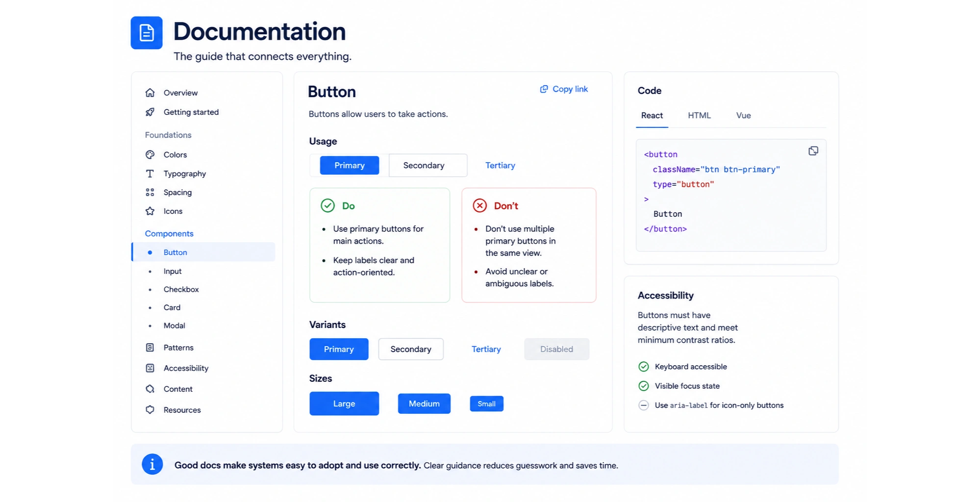Viewport: 980px width, 502px height.
Task: Switch to the HTML code tab
Action: point(699,116)
